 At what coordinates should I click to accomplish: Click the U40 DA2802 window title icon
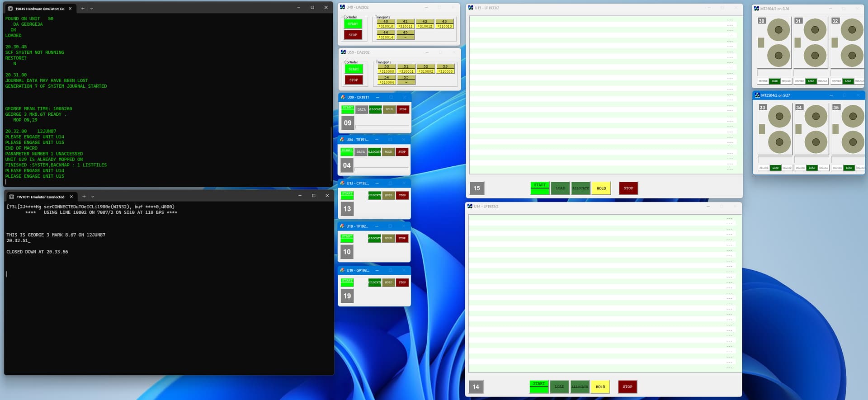click(x=343, y=7)
